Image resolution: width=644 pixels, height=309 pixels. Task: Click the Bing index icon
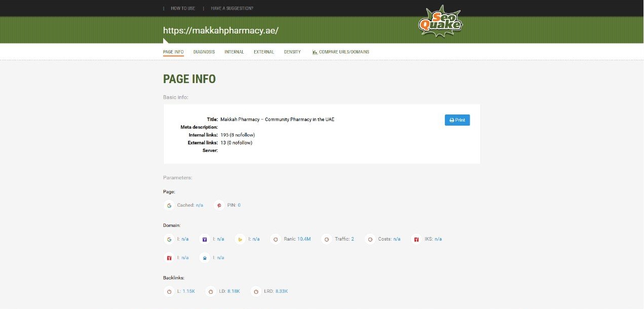point(240,239)
